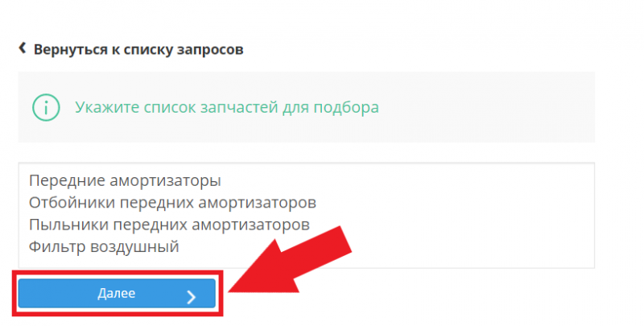Click the gray info banner background
Viewport: 644px width, 326px height.
click(307, 107)
